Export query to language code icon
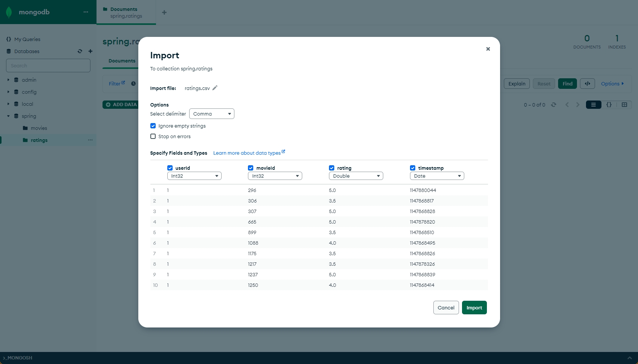 coord(588,84)
